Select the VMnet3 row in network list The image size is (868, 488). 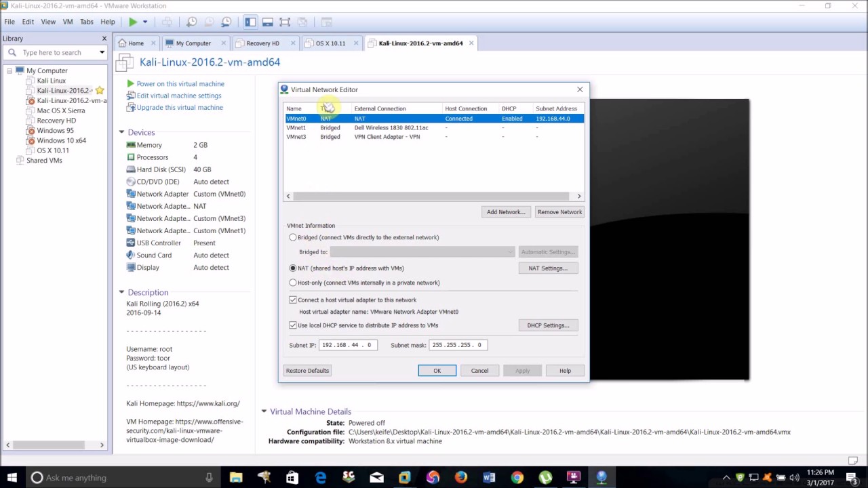pyautogui.click(x=434, y=137)
